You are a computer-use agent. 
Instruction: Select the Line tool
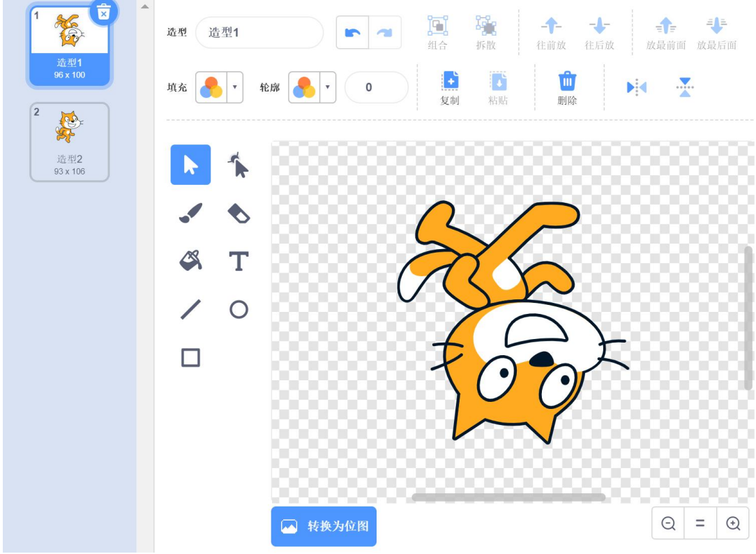point(190,309)
